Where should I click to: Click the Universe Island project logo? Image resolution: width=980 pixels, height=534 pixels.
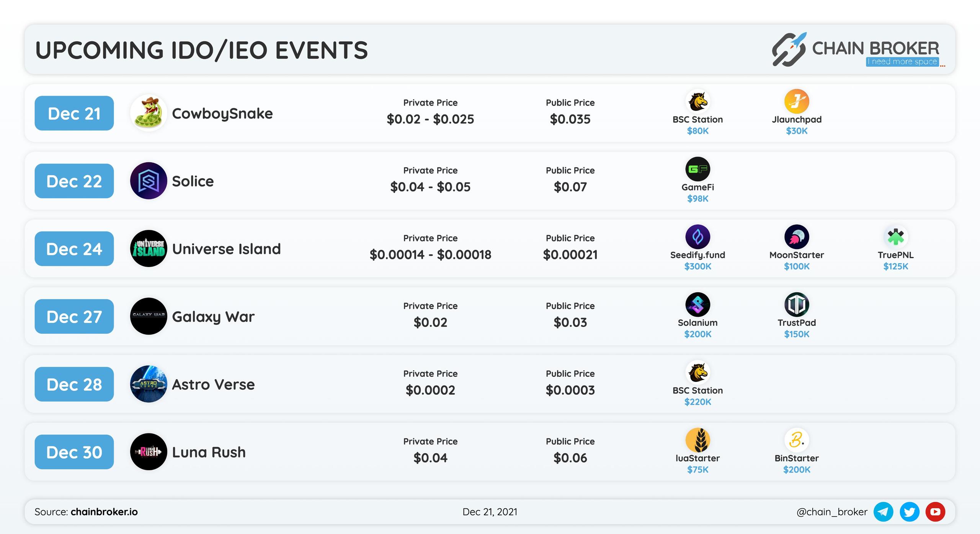149,249
